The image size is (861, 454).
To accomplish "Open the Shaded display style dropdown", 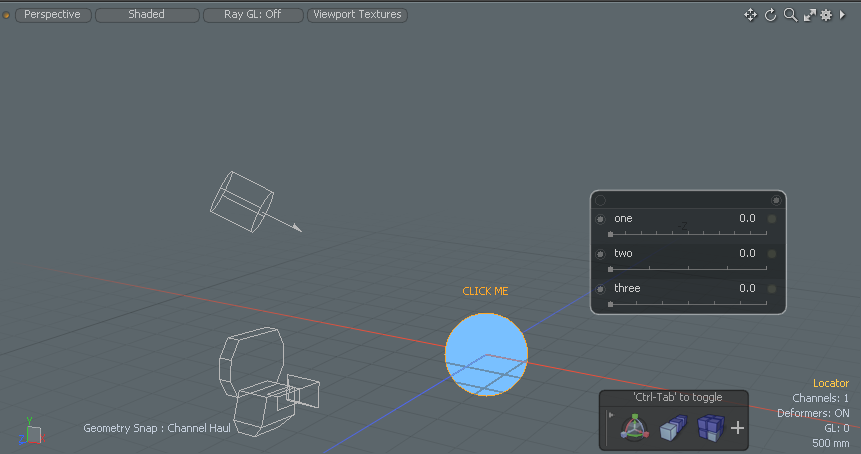I will (x=146, y=15).
